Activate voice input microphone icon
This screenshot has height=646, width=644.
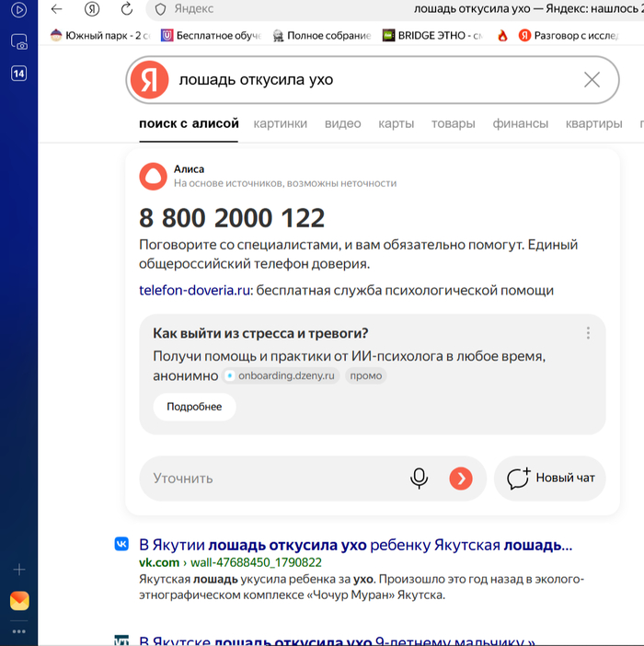[x=419, y=479]
